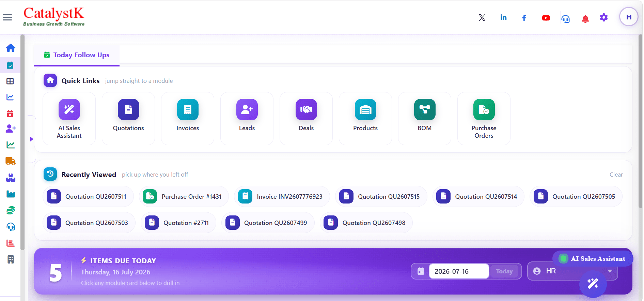
Task: Open Purchase Orders quick link
Action: [x=484, y=119]
